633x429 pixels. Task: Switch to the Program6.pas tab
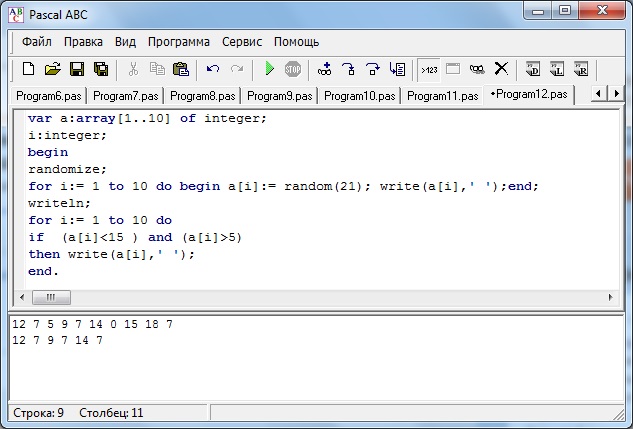click(x=49, y=96)
